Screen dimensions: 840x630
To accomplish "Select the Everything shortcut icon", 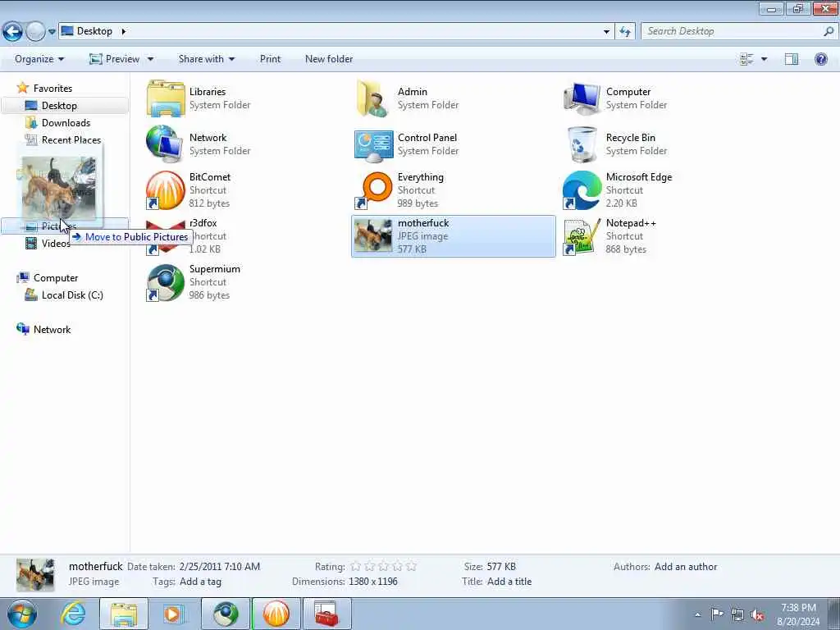I will (373, 190).
